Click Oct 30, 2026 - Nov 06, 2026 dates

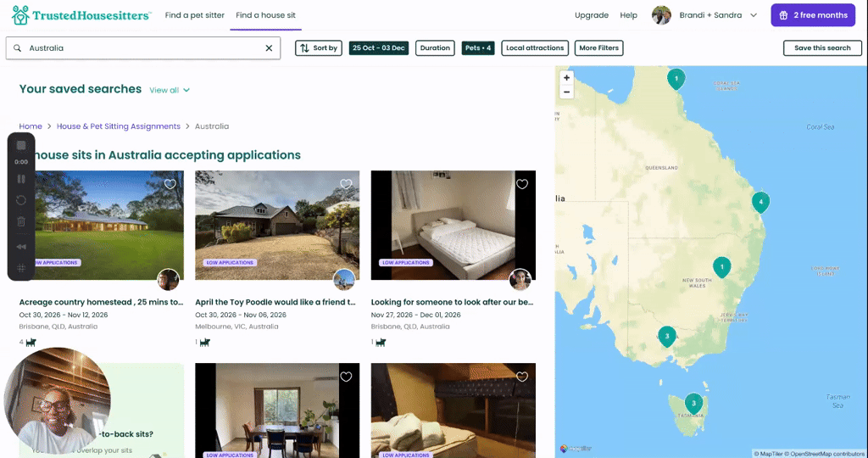coord(241,315)
